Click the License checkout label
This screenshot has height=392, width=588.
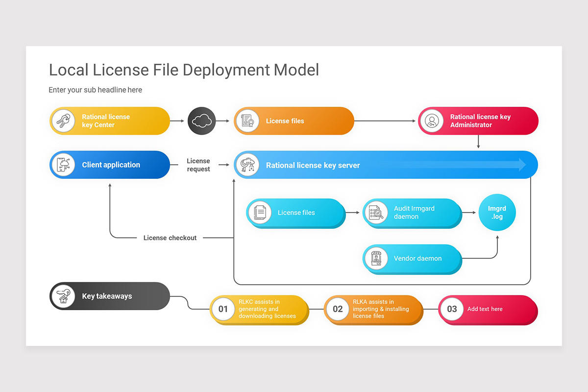(170, 238)
